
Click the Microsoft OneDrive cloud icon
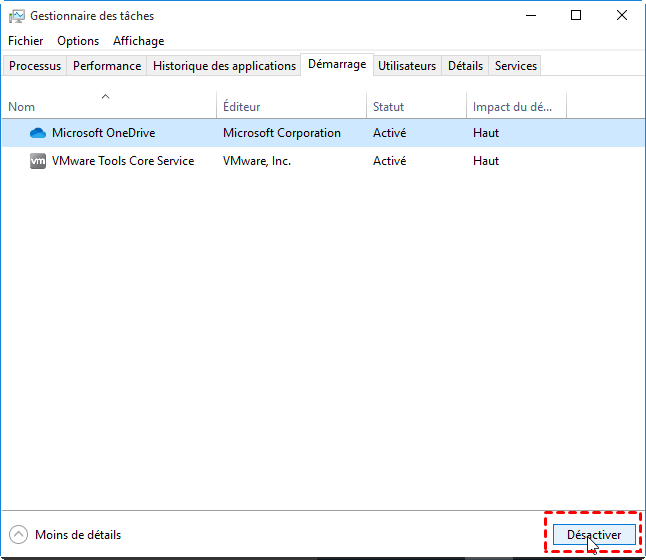38,133
